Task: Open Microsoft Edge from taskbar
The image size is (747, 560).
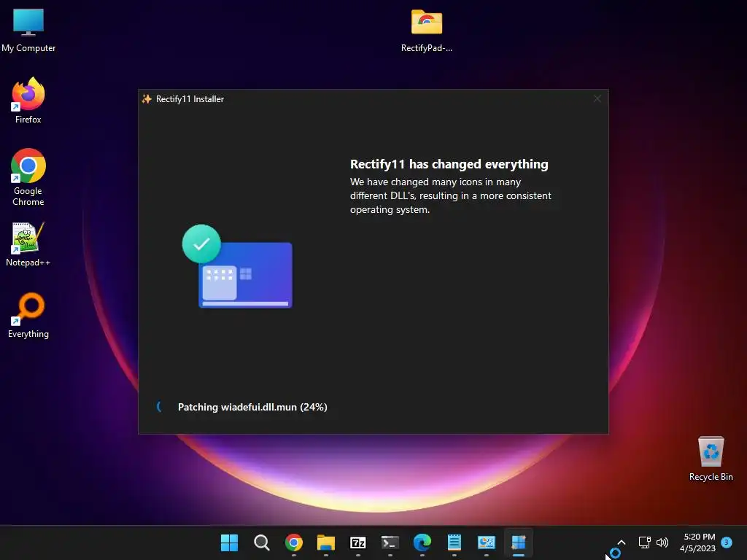Action: 422,542
